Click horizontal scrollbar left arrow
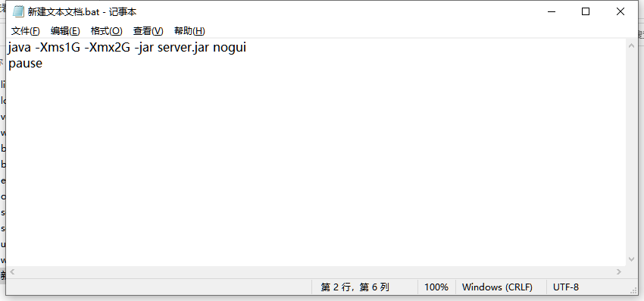 pyautogui.click(x=12, y=271)
